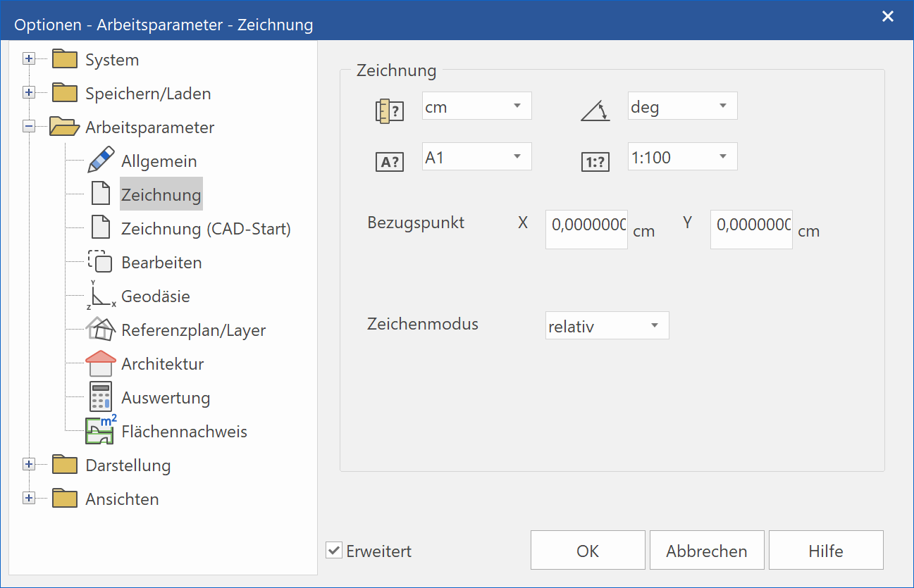Screen dimensions: 914x588
Task: Click the Auswertung calculator icon
Action: click(101, 397)
